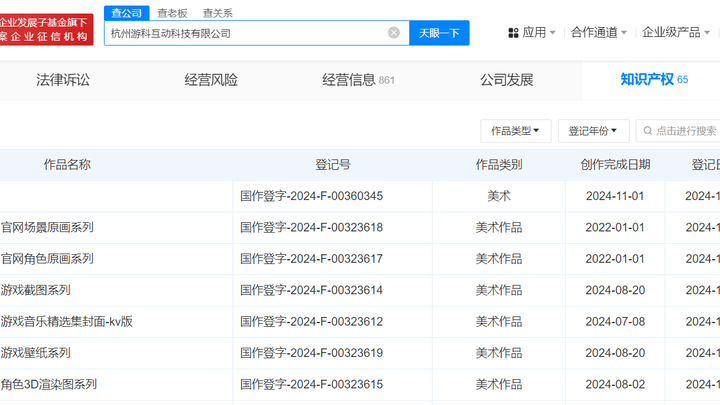720x405 pixels.
Task: Open the 官网场景原画系列 work entry
Action: pyautogui.click(x=47, y=227)
